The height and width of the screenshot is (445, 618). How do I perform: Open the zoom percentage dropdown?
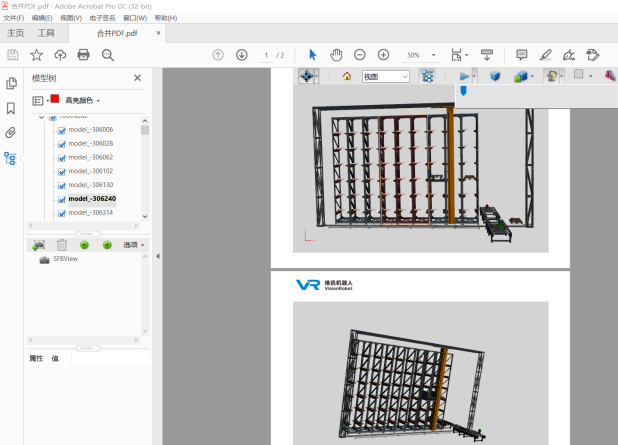[x=433, y=55]
